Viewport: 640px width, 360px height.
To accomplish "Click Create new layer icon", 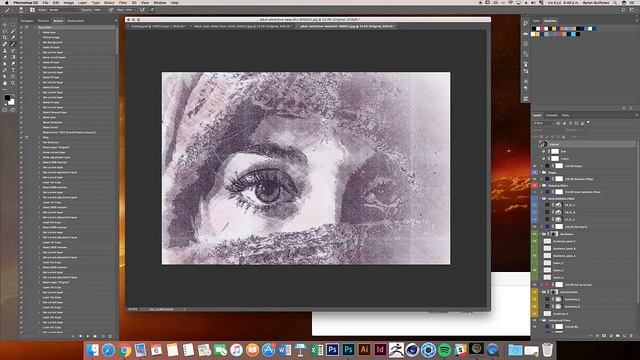I will click(624, 336).
